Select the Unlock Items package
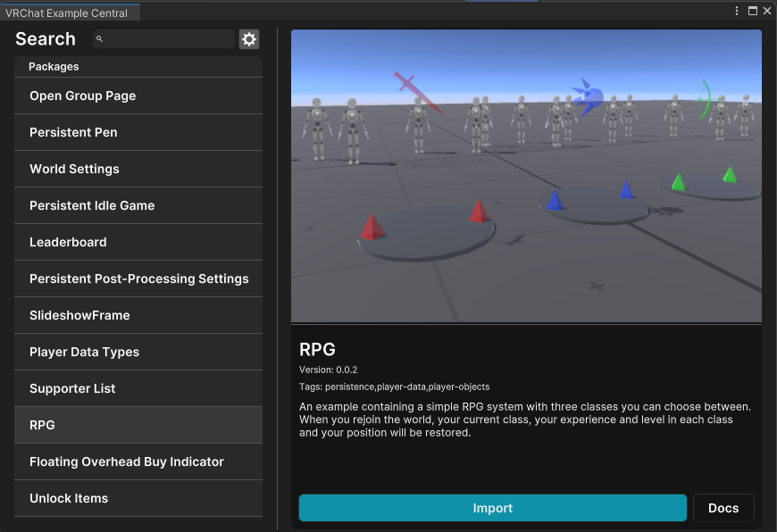Screen dimensions: 777x532 tap(138, 499)
